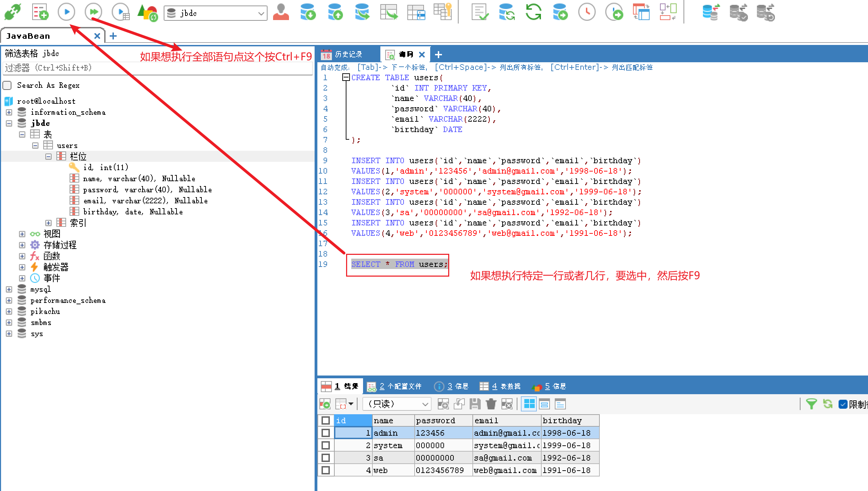The width and height of the screenshot is (868, 491).
Task: Click the Execute All Queries icon
Action: (x=93, y=12)
